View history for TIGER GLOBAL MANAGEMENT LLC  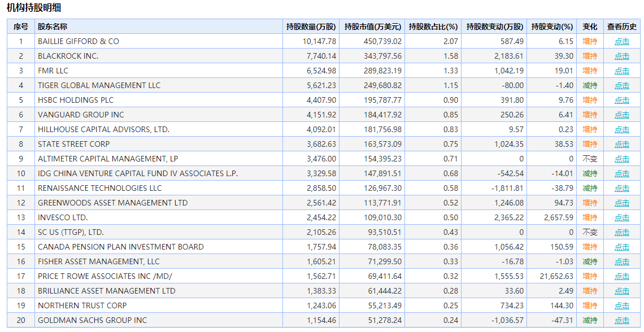[621, 86]
